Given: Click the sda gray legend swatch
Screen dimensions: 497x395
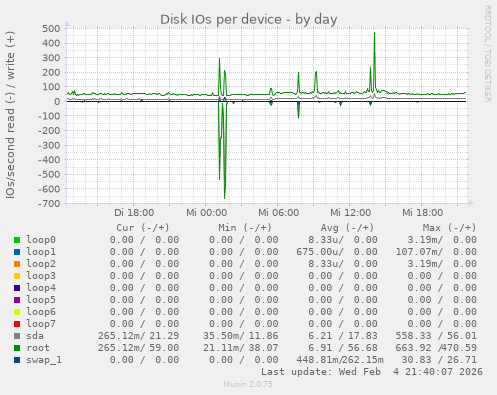Looking at the screenshot, I should pos(17,336).
